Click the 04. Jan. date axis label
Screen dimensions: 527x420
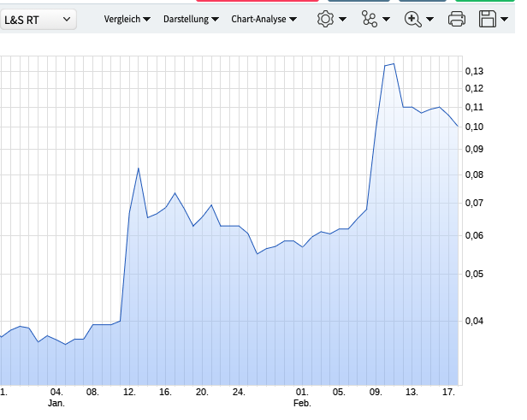[x=56, y=398]
